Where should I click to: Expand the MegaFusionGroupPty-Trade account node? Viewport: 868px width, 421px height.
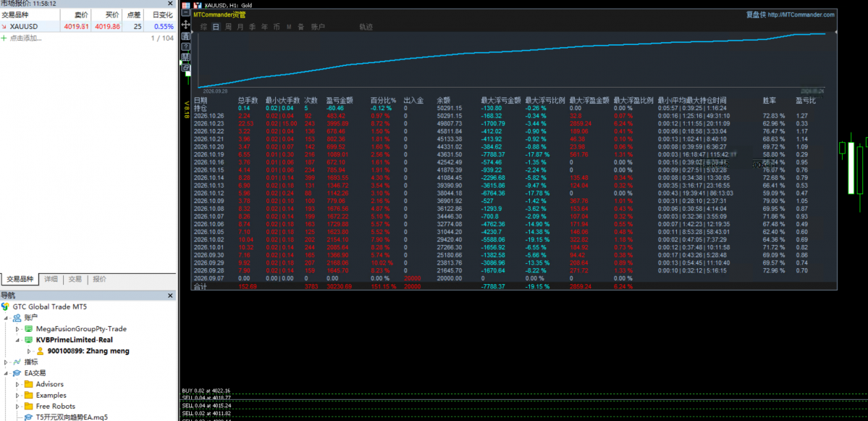17,329
